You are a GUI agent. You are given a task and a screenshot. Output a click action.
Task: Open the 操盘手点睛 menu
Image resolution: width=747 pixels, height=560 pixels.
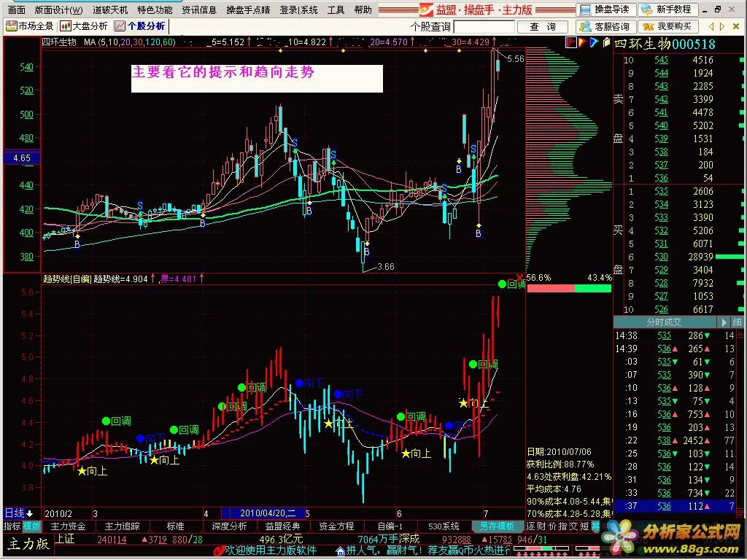point(248,9)
